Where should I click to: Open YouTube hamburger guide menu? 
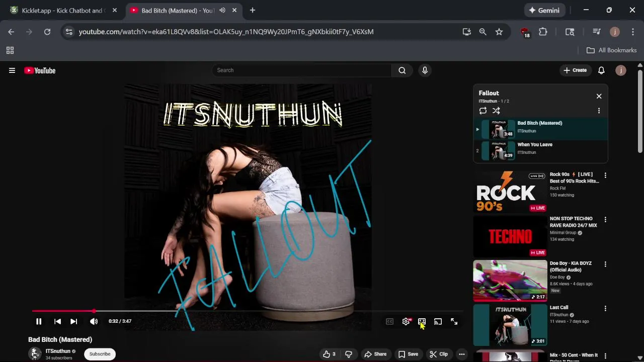[x=12, y=70]
